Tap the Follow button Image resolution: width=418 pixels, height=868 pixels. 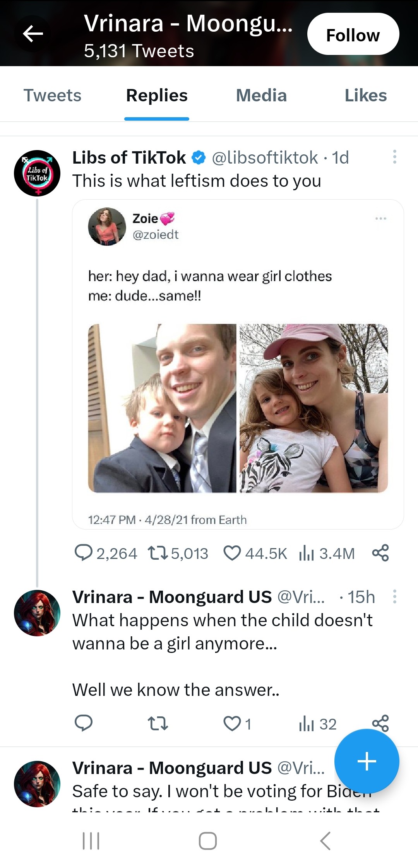pyautogui.click(x=353, y=35)
